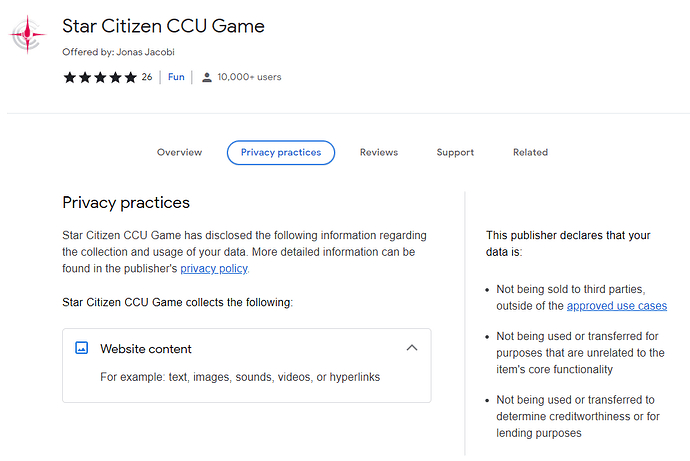Select the Privacy practices tab
The width and height of the screenshot is (690, 461).
[281, 153]
